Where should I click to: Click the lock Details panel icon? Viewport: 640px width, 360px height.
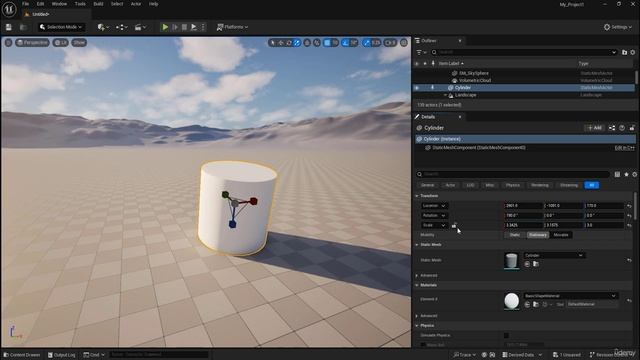point(632,128)
